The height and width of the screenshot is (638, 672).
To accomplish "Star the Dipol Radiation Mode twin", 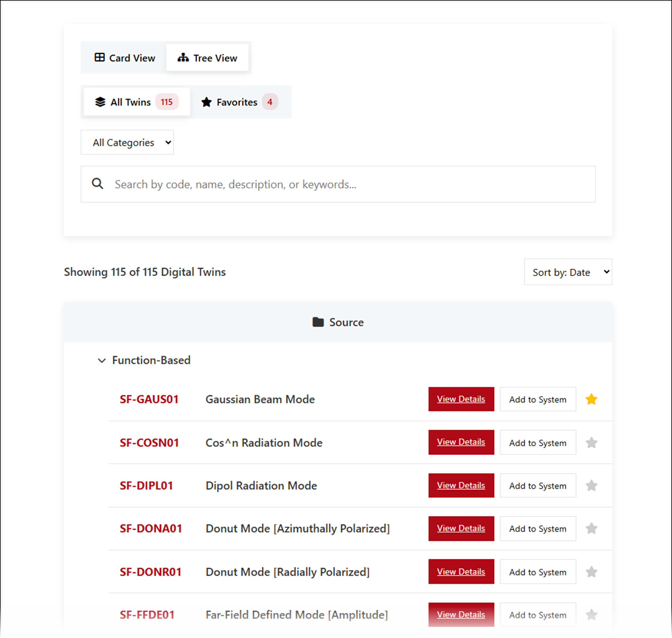I will (x=591, y=485).
